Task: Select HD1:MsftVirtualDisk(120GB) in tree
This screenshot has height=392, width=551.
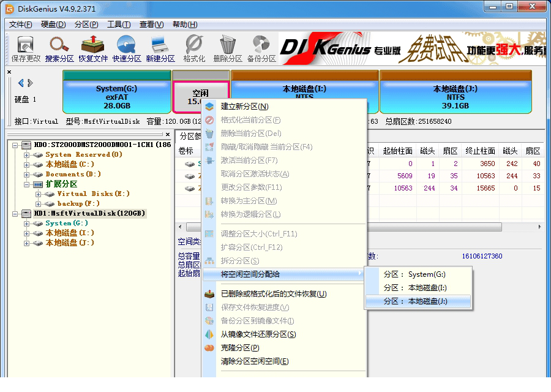Action: tap(89, 213)
